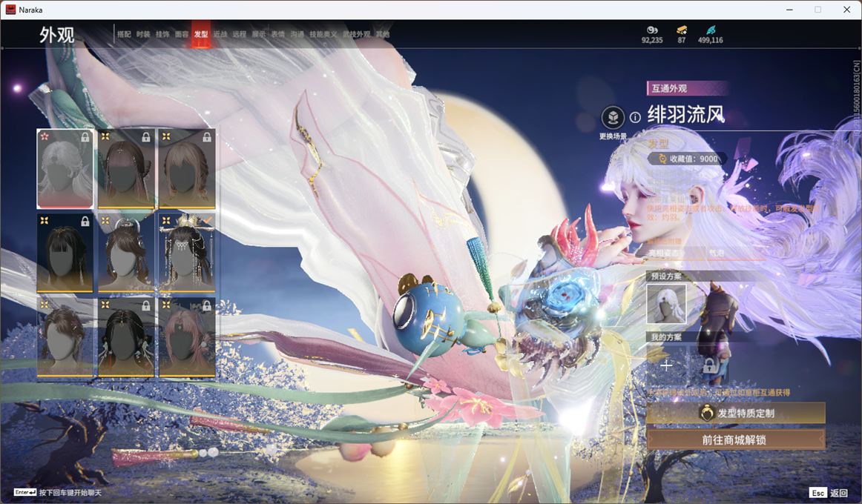Select the light brown twin-braid hairstyle

click(187, 168)
